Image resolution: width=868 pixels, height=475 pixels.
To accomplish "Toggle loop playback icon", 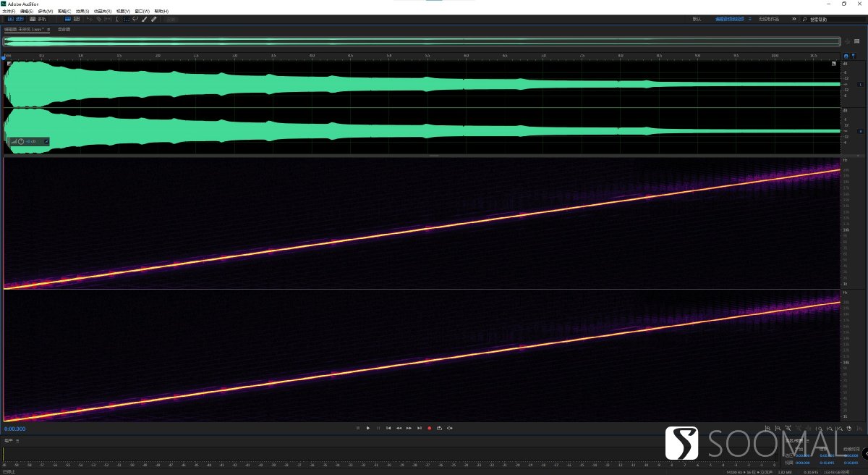I will click(440, 428).
